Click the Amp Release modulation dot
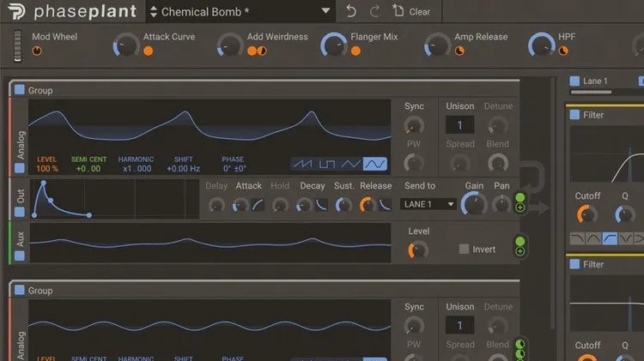Viewport: 644px width, 361px height. click(x=459, y=51)
